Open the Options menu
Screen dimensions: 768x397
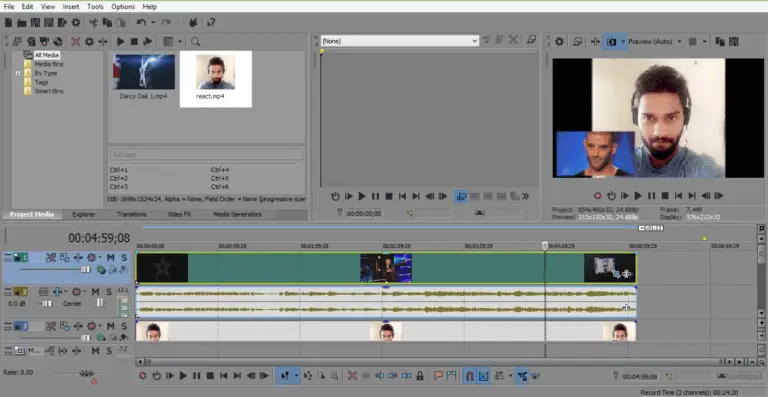[x=123, y=7]
